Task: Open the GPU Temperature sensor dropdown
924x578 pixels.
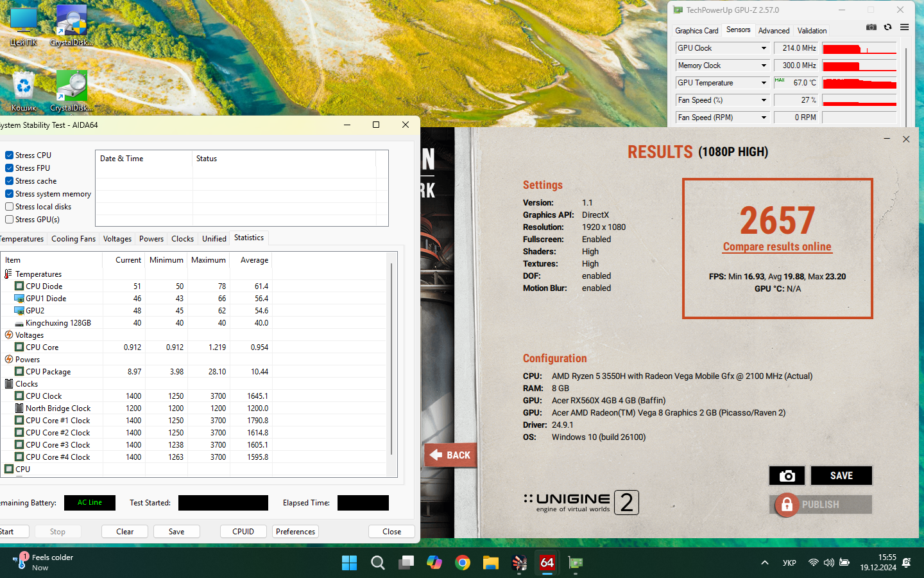Action: pyautogui.click(x=764, y=83)
